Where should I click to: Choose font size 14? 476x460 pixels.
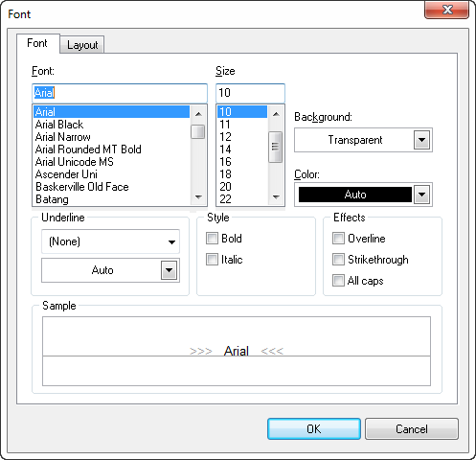click(x=242, y=149)
